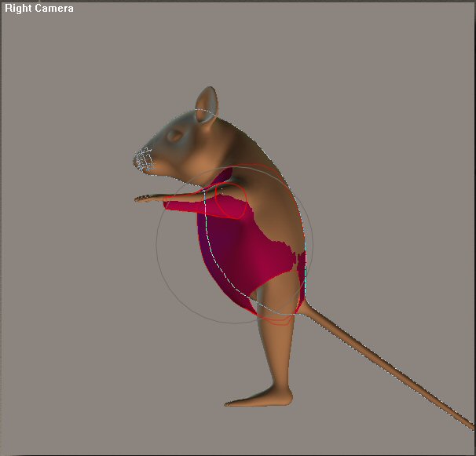
Task: Click the small red circle at the shoulder
Action: 231,201
